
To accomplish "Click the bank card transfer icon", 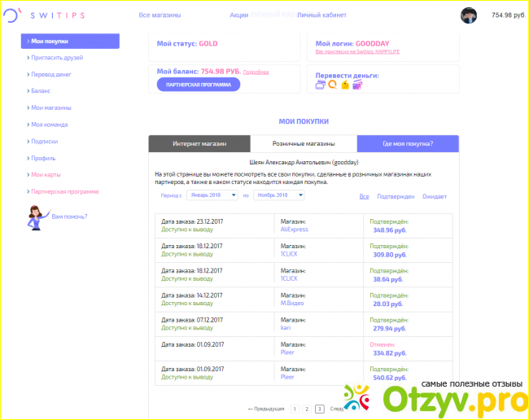I will [x=321, y=85].
